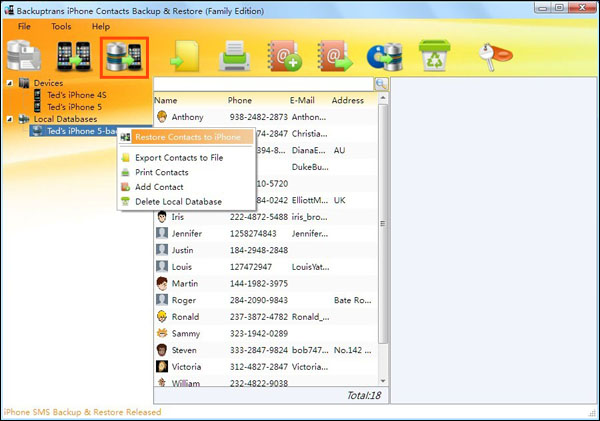600x421 pixels.
Task: Click the transfer contacts between iPhones icon
Action: tap(74, 57)
